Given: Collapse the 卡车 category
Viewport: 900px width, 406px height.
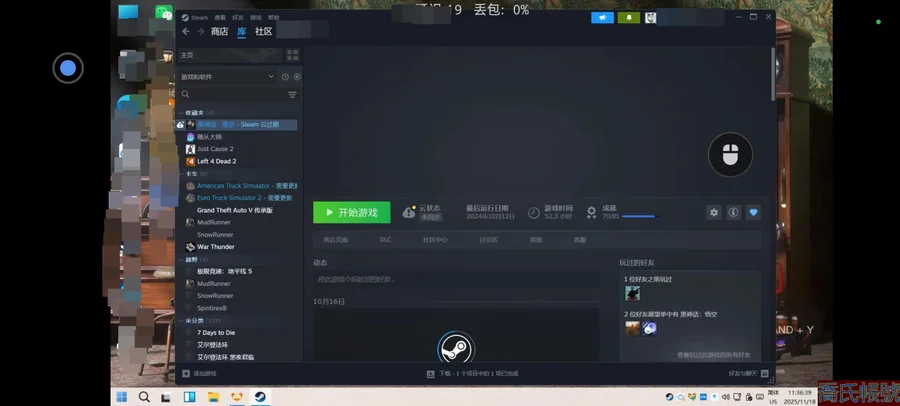Looking at the screenshot, I should (183, 174).
